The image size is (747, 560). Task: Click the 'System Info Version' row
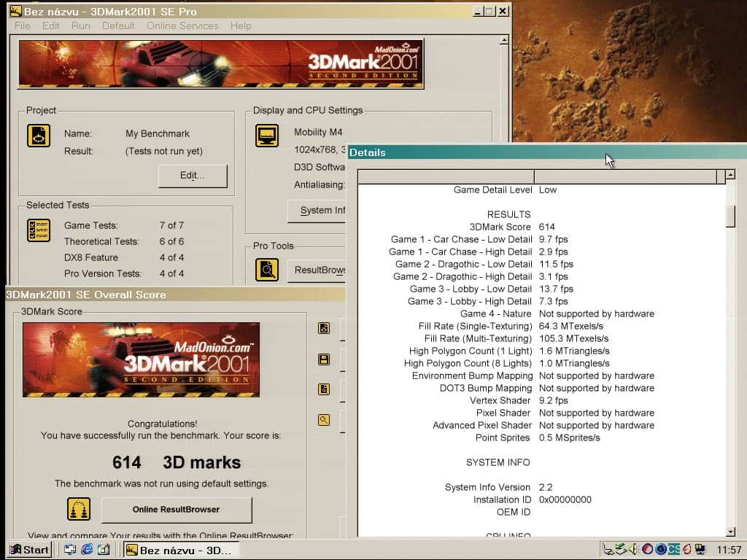point(542,487)
